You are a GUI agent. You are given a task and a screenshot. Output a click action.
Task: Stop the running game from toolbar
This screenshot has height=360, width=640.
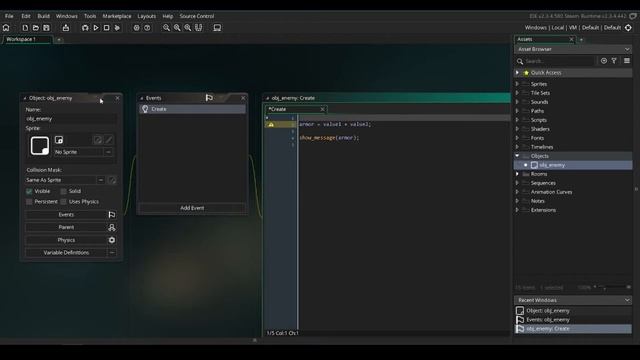tap(107, 28)
